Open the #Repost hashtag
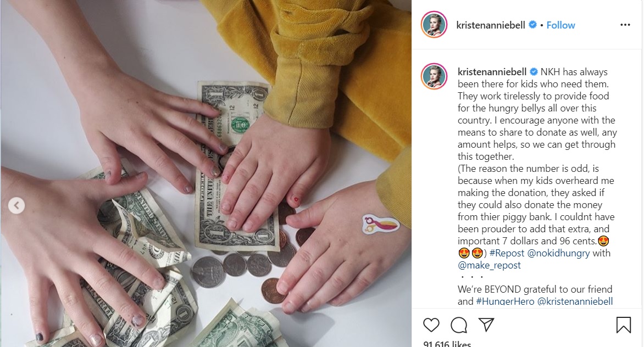 [507, 253]
